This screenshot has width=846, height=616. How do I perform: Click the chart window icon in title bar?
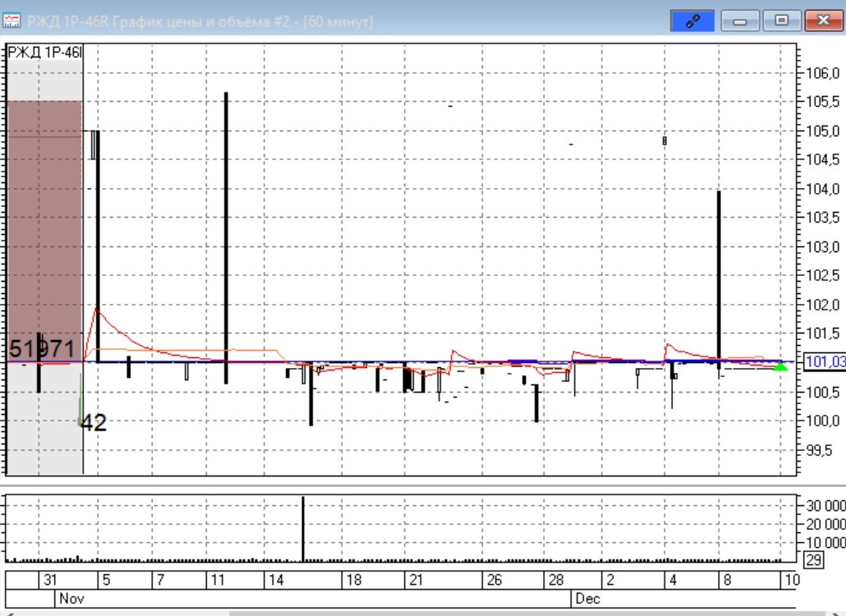11,21
